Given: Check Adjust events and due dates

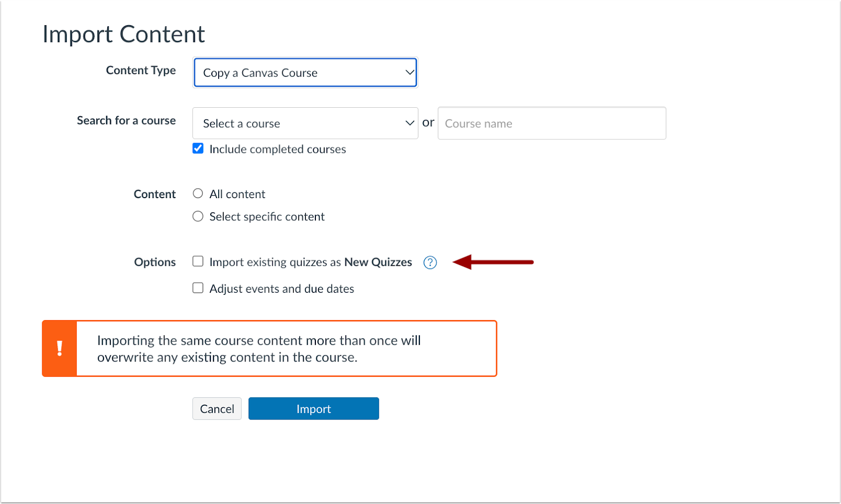Looking at the screenshot, I should coord(198,288).
